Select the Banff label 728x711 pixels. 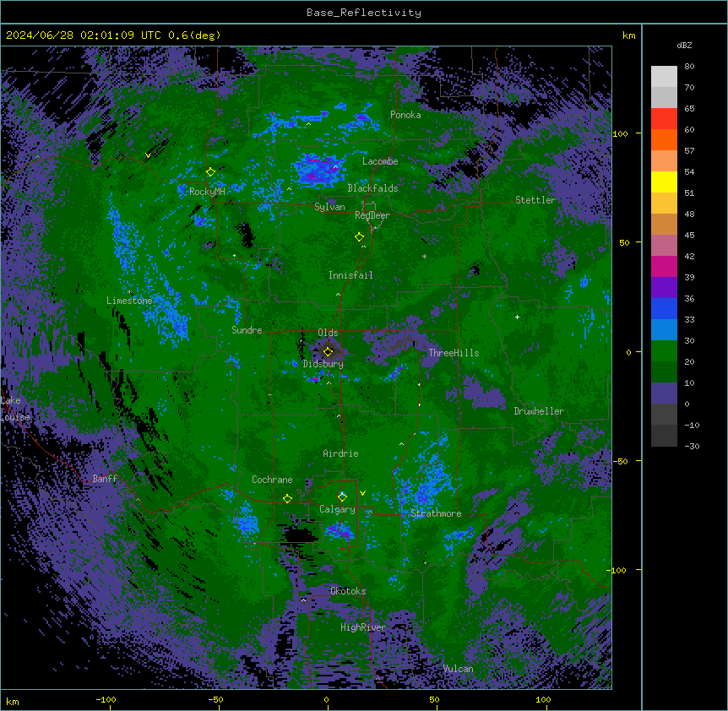tap(105, 479)
